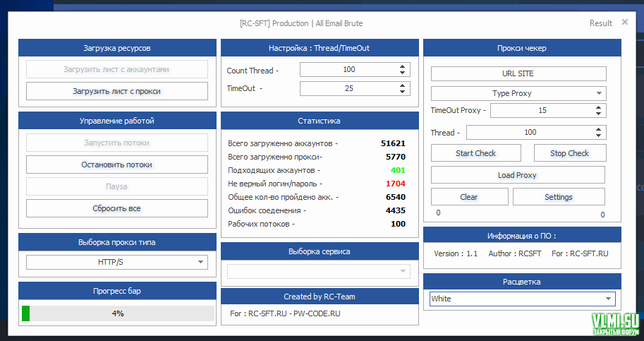The height and width of the screenshot is (341, 644).
Task: Click the 'Сбросить все' button
Action: [x=116, y=208]
